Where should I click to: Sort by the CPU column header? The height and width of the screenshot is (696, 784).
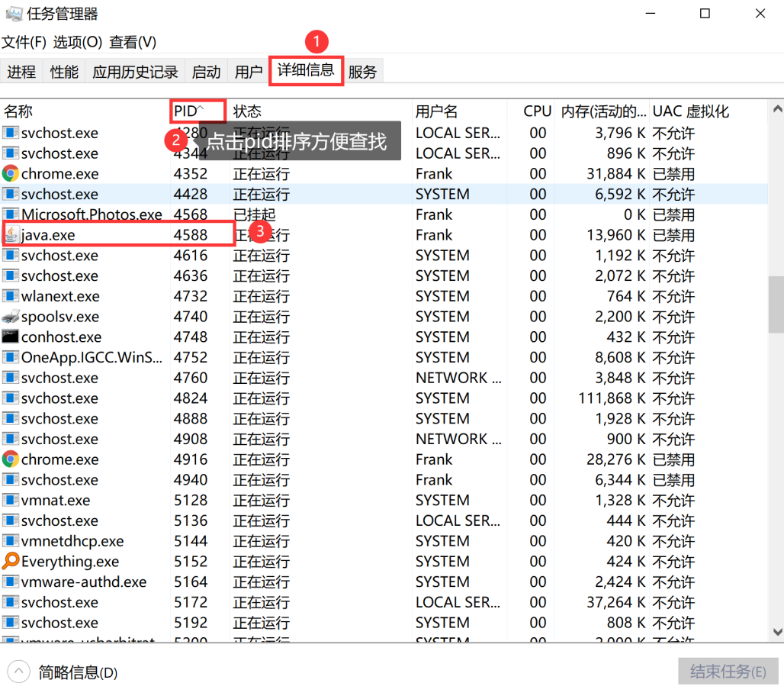pos(531,111)
